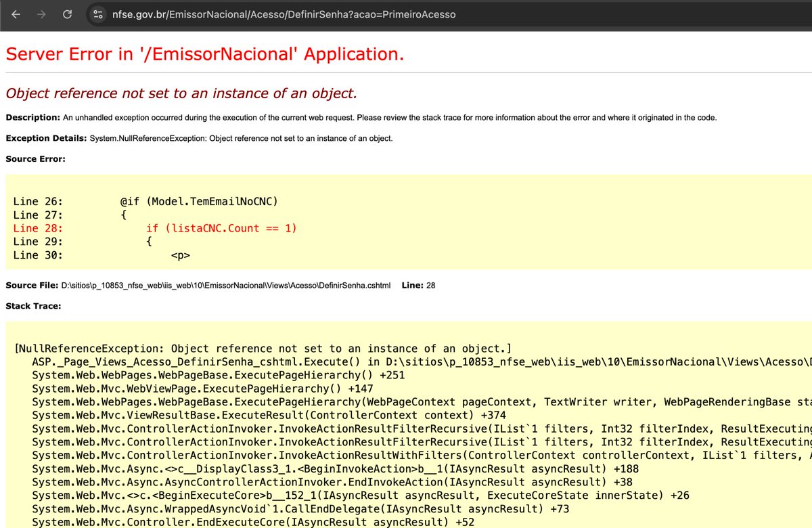This screenshot has width=812, height=528.
Task: Click the 'Line: 28' indicator
Action: point(418,286)
